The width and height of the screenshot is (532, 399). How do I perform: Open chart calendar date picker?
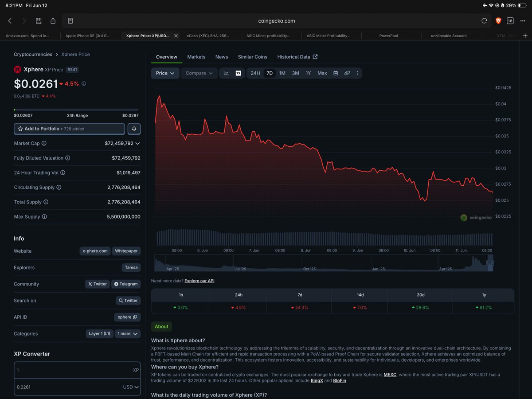[x=336, y=73]
